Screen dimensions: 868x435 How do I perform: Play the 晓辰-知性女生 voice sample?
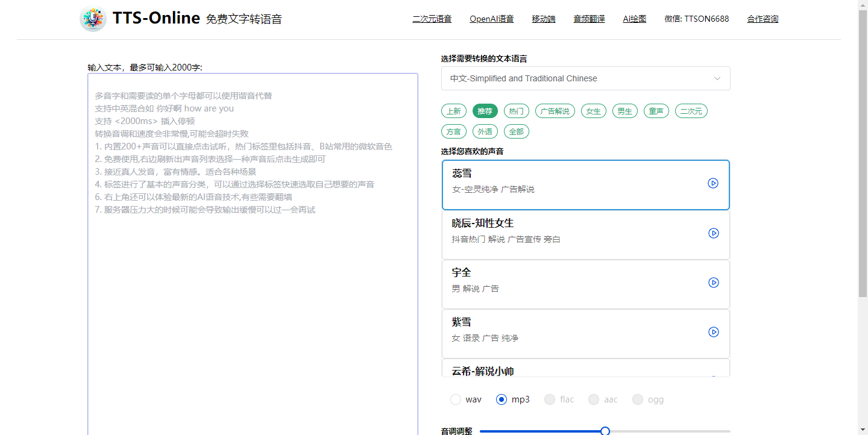pos(714,233)
